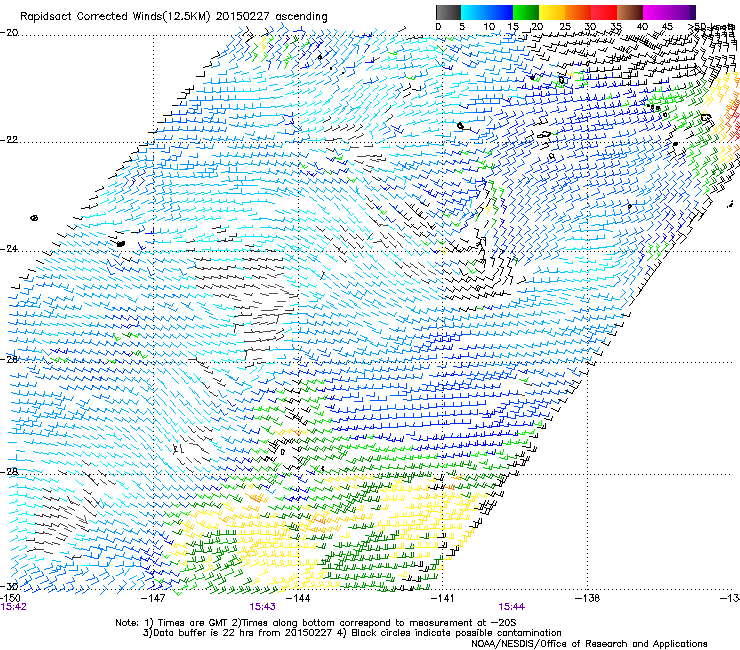Image resolution: width=740 pixels, height=650 pixels.
Task: Pick the red 30-35 knots legend band
Action: tap(604, 12)
